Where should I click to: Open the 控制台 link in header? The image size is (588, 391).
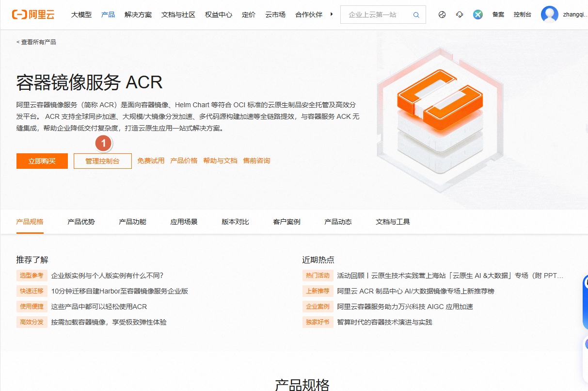tap(523, 15)
